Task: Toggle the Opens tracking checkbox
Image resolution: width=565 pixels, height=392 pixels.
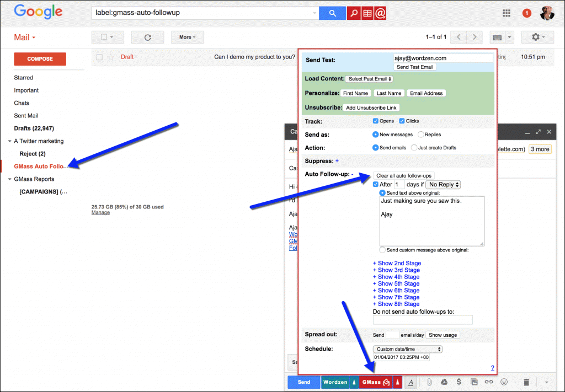Action: click(x=376, y=121)
